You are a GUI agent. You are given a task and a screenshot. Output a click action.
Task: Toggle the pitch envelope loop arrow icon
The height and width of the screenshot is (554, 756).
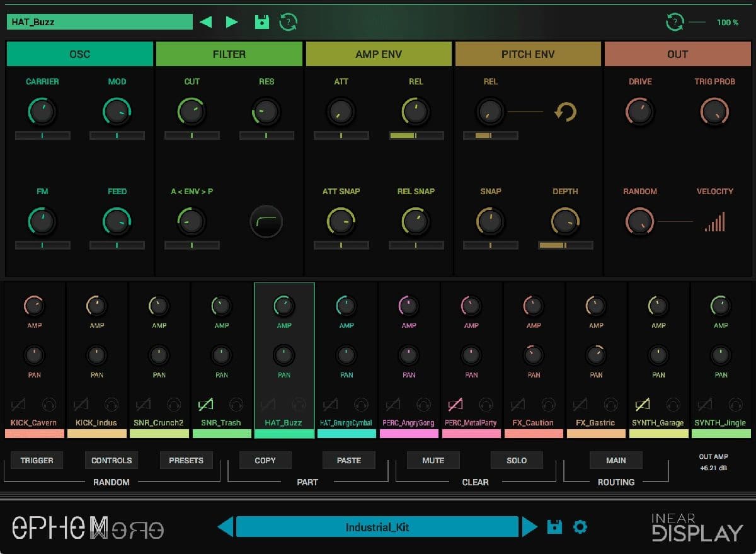click(565, 112)
